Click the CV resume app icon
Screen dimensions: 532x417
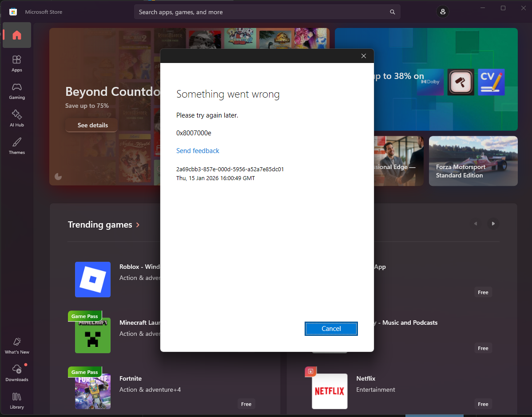491,82
